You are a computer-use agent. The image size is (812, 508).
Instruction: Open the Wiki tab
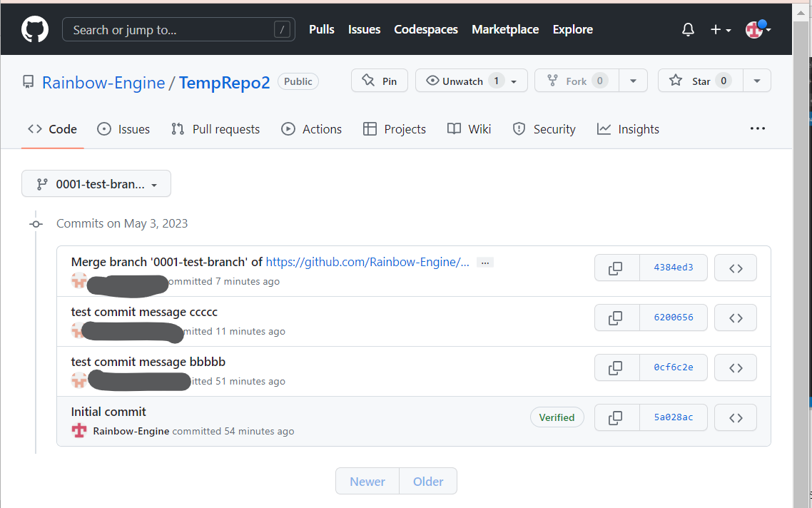[470, 129]
